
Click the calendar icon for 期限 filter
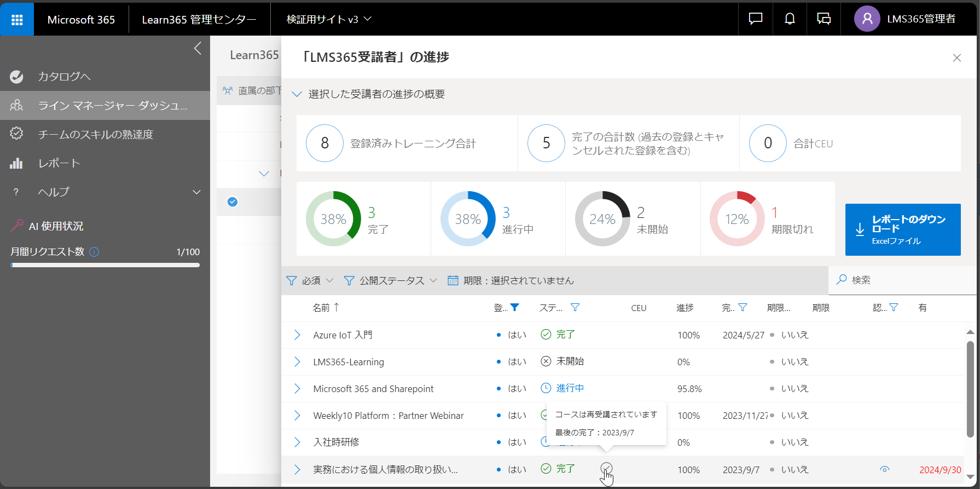453,280
